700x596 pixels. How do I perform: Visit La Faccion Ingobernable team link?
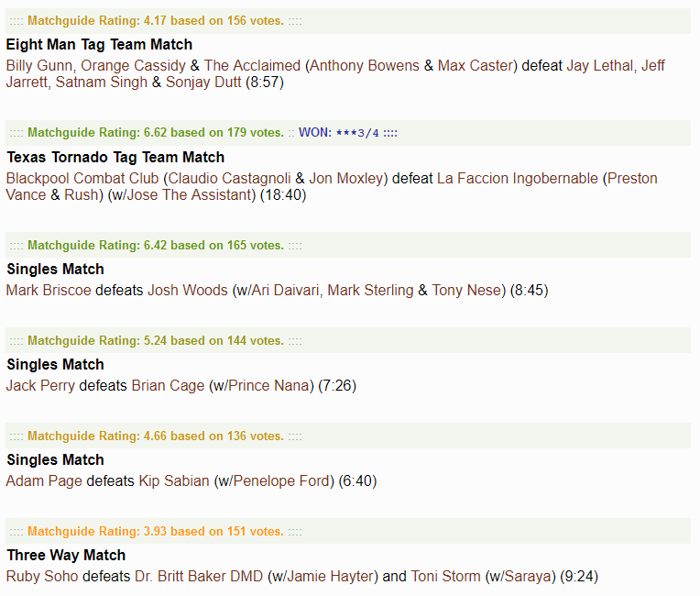tap(518, 178)
